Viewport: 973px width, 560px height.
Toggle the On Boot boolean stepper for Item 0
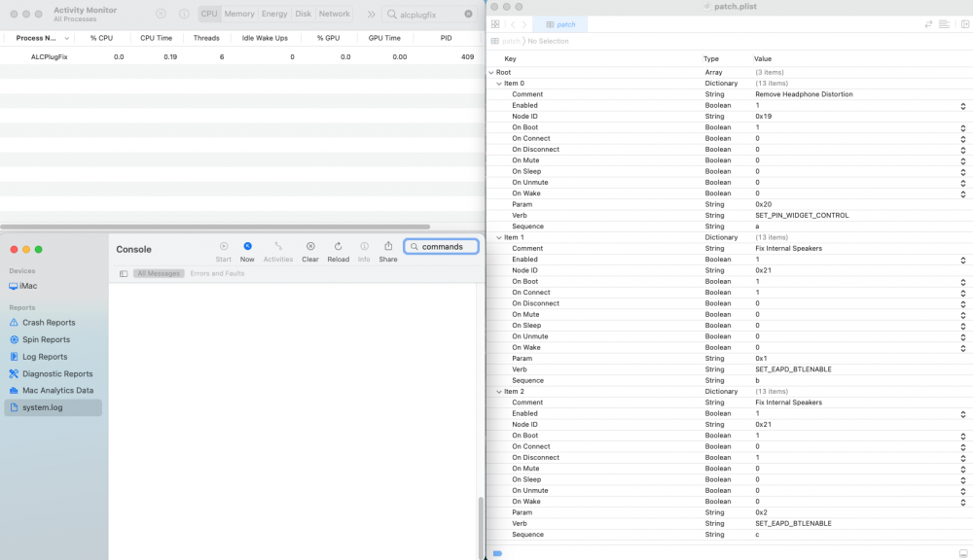[x=963, y=127]
